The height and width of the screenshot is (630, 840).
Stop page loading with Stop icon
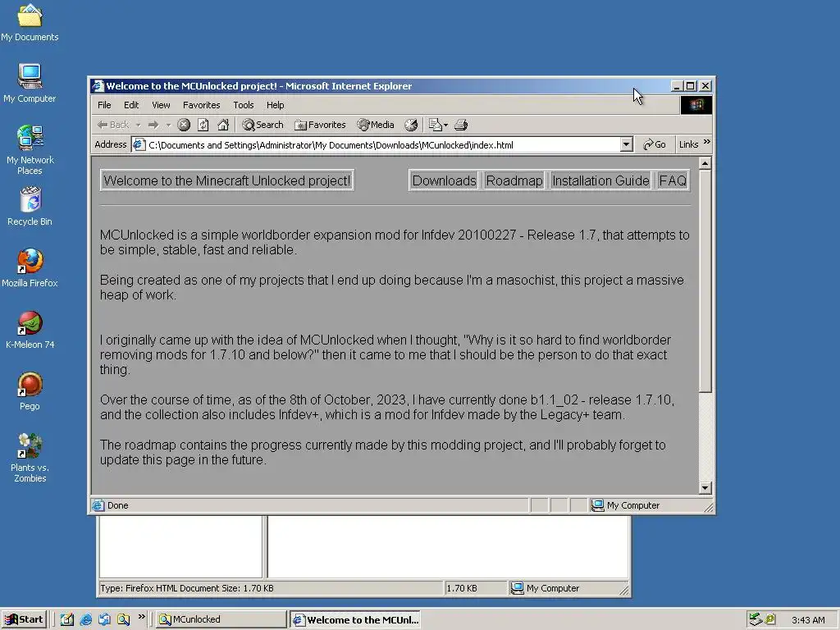[184, 125]
